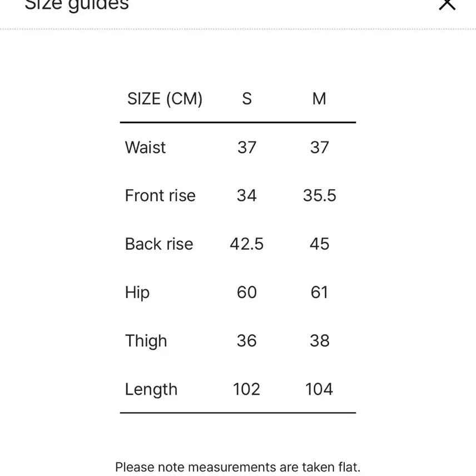Screen dimensions: 476x476
Task: Select the 42.5 back rise value
Action: click(246, 244)
